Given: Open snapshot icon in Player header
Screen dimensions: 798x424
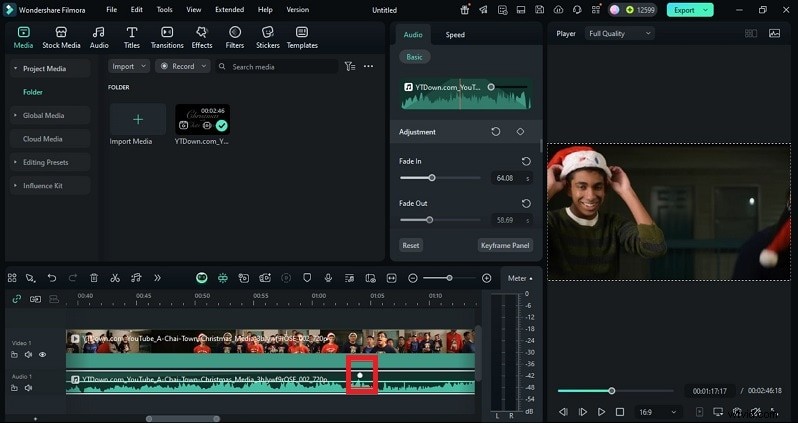Looking at the screenshot, I should [775, 34].
